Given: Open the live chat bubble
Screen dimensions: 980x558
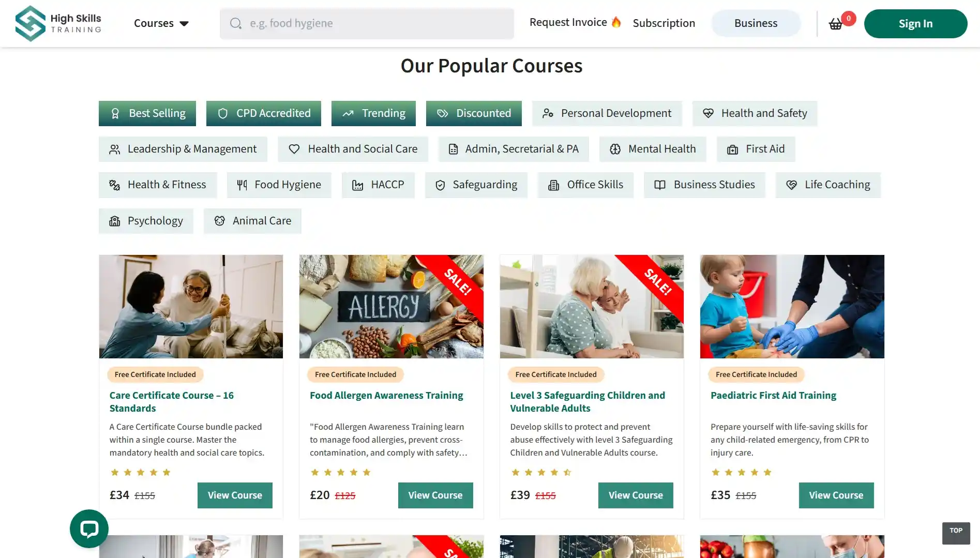Looking at the screenshot, I should (89, 529).
